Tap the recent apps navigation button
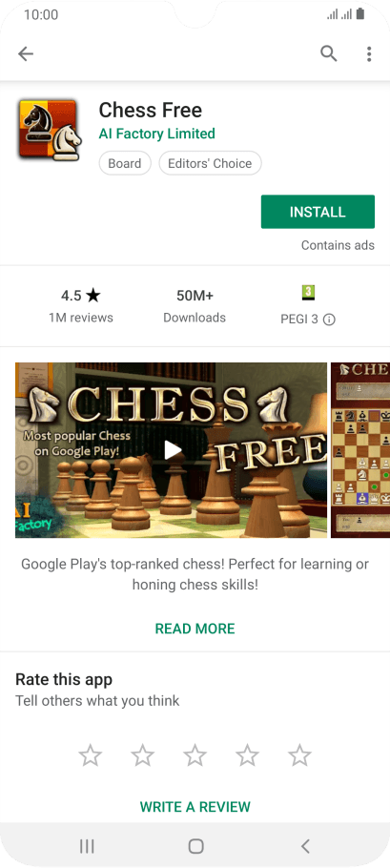Viewport: 390px width, 868px height. click(x=87, y=845)
